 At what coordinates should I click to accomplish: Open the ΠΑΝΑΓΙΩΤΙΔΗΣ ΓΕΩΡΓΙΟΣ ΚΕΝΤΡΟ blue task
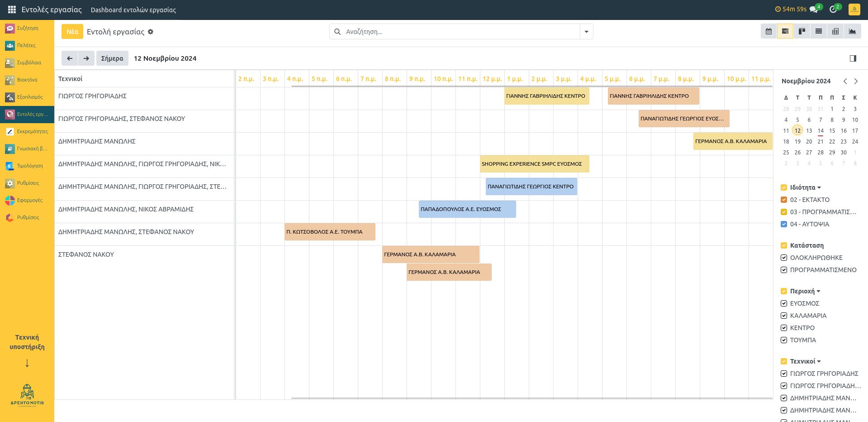[x=531, y=187]
